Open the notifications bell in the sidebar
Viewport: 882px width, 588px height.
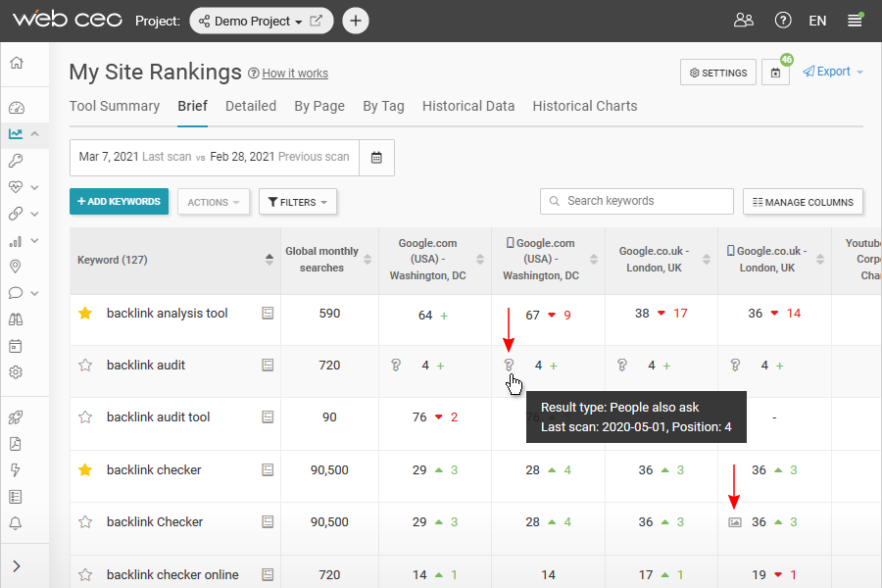click(16, 523)
